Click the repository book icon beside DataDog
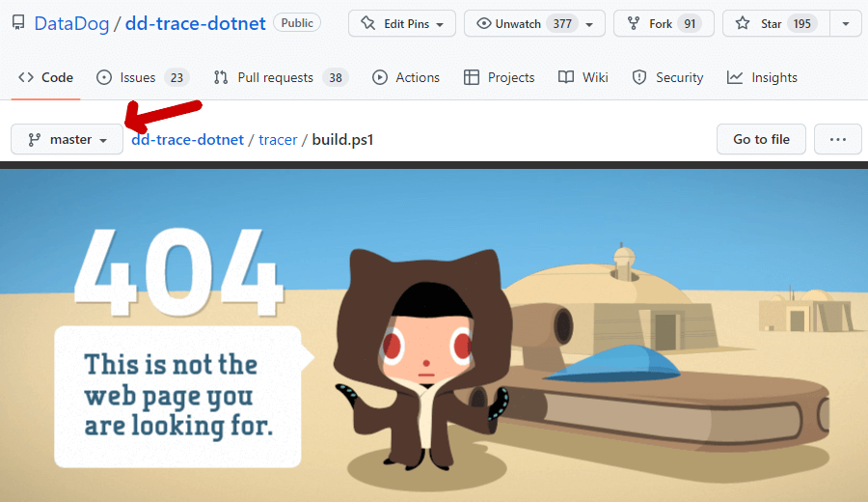This screenshot has height=502, width=868. click(18, 23)
